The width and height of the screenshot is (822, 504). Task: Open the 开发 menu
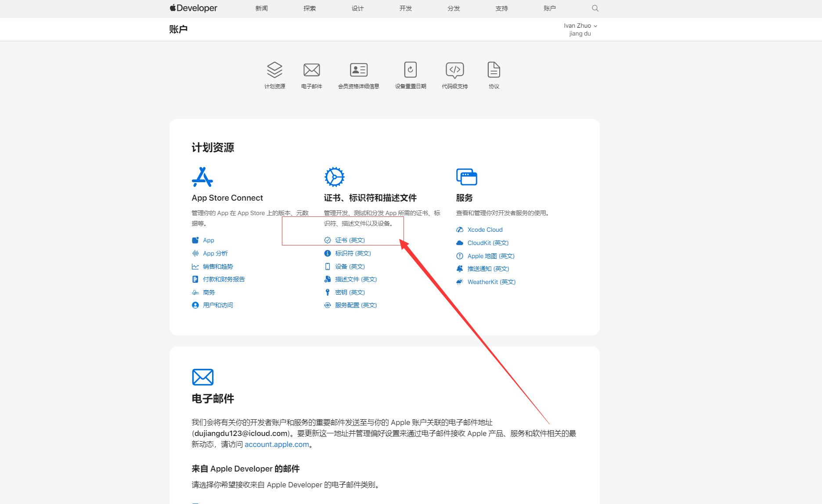(406, 8)
